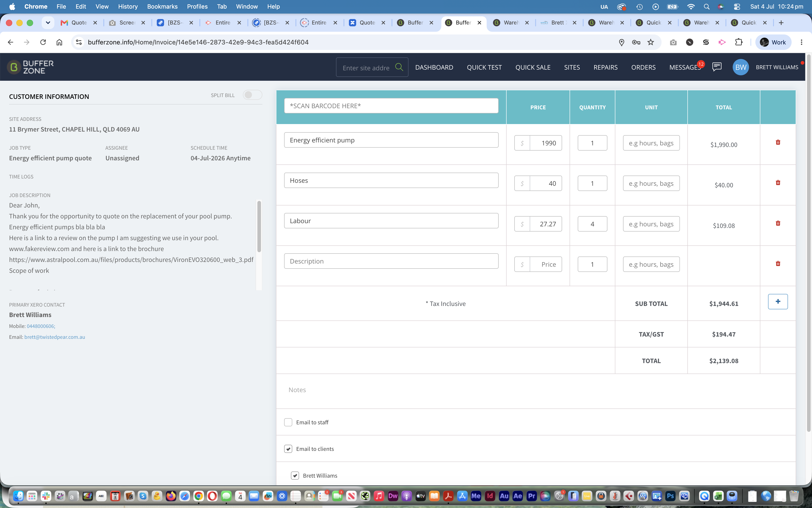Open the Brett Williams user menu

click(777, 67)
